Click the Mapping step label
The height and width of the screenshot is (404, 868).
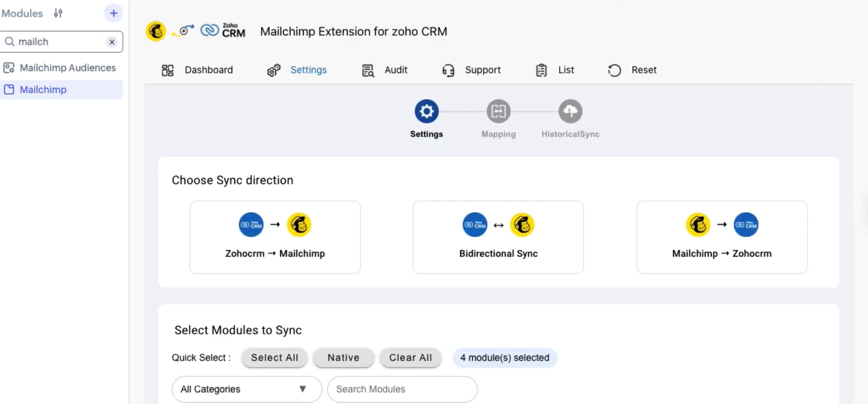click(499, 134)
